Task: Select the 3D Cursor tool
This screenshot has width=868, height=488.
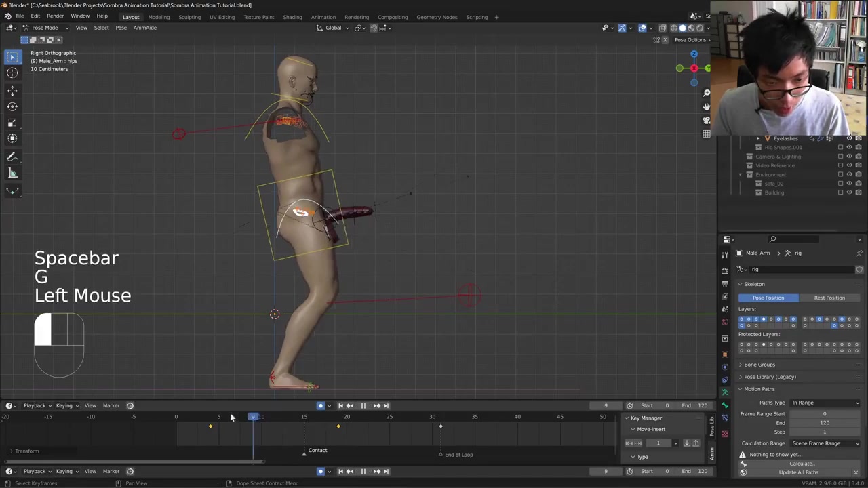Action: (12, 73)
